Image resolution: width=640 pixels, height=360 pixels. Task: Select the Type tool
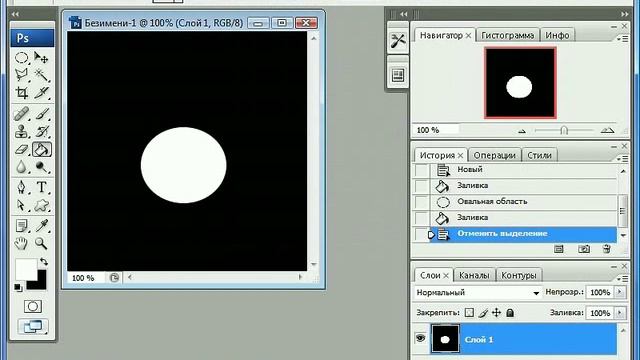click(41, 188)
